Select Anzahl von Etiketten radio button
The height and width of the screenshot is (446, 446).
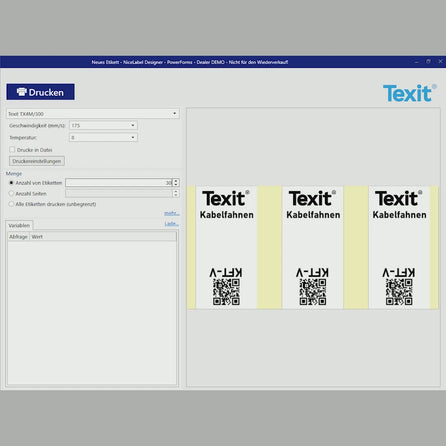point(11,183)
